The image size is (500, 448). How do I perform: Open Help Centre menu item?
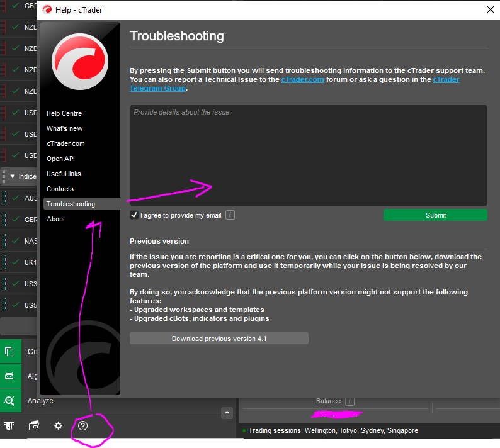tap(64, 113)
